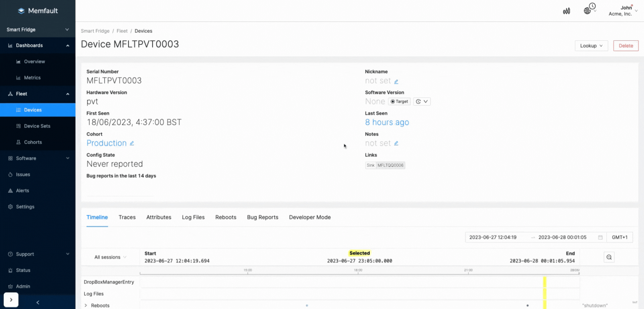The image size is (644, 309).
Task: Edit the Nickname with pencil icon
Action: tap(396, 81)
